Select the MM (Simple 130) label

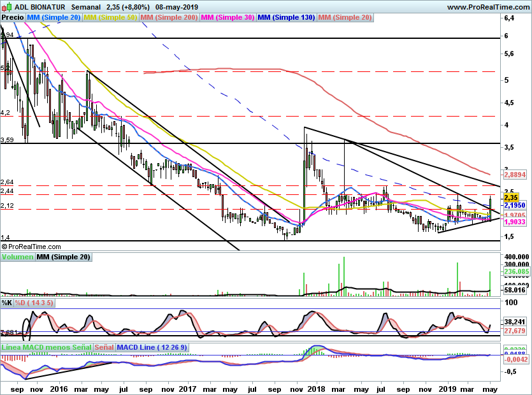tap(286, 17)
